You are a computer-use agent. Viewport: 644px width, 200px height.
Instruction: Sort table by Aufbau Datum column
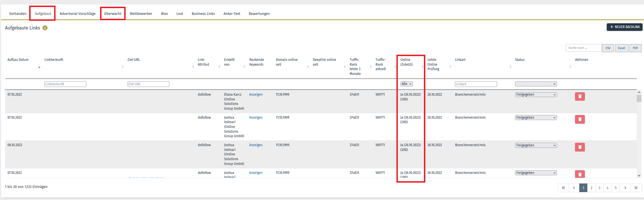39,67
